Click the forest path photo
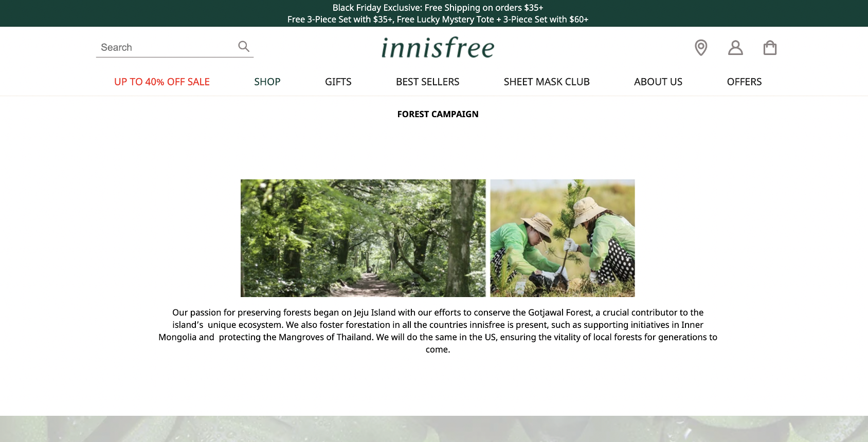868x442 pixels. point(363,238)
